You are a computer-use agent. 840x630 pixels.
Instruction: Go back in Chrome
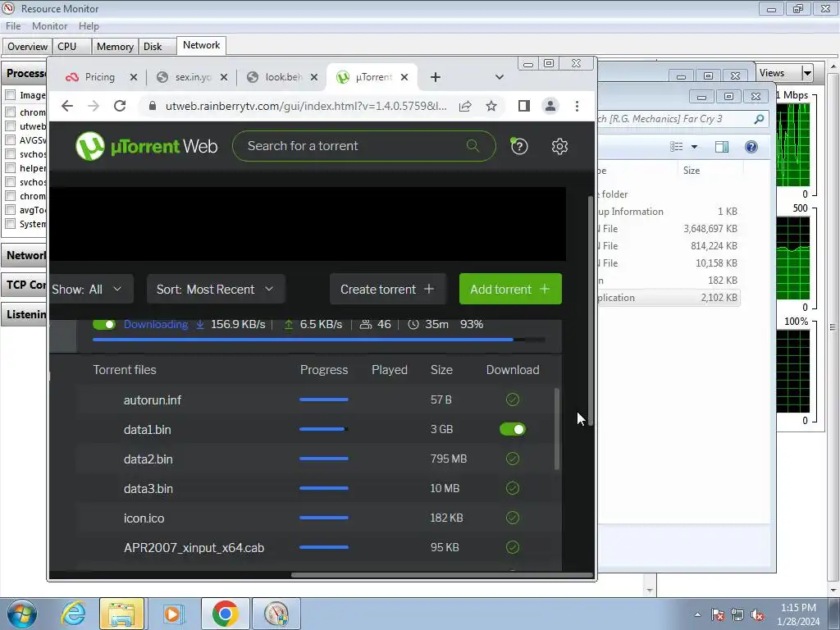pos(67,106)
